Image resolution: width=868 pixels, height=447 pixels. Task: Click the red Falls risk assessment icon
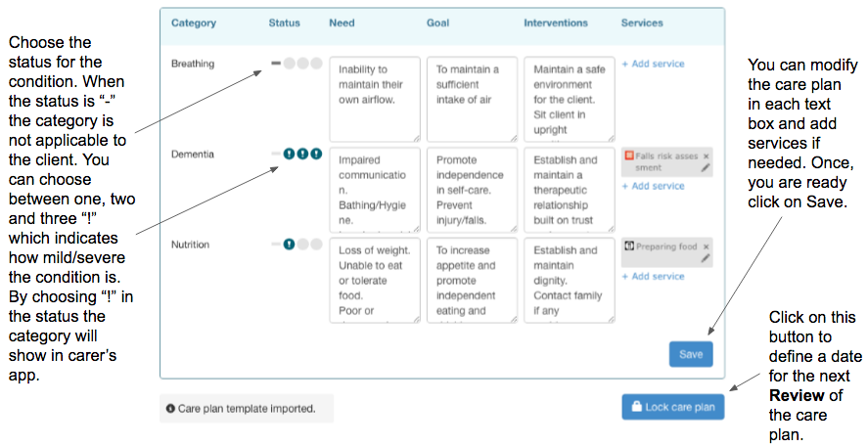coord(629,156)
